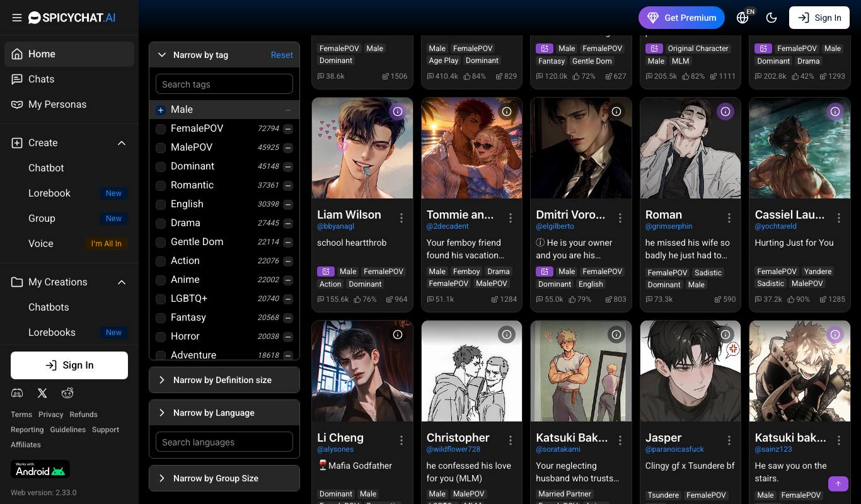
Task: Check the Anime tag checkbox
Action: click(x=161, y=280)
